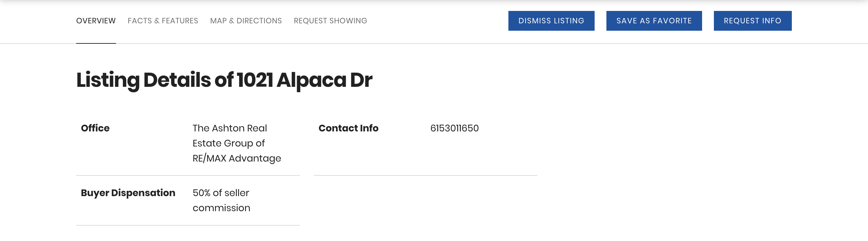Click the word 'Details' in the heading
The height and width of the screenshot is (241, 868).
pyautogui.click(x=177, y=80)
